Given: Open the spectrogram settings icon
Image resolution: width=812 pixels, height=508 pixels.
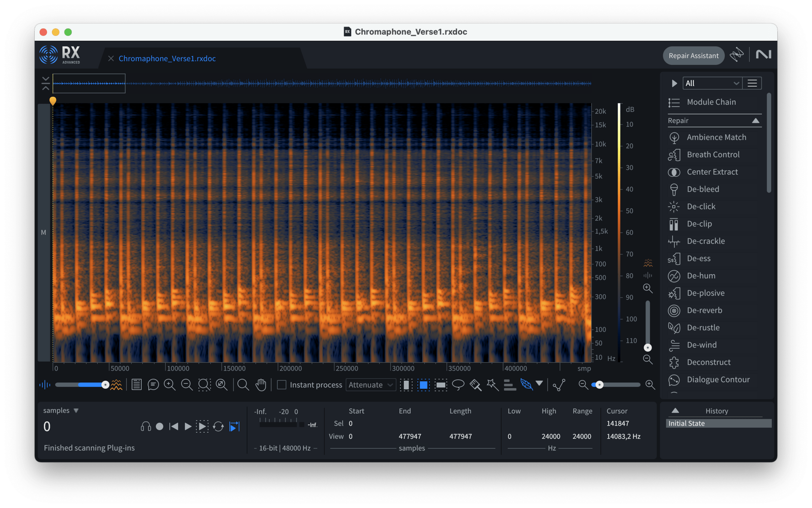Looking at the screenshot, I should (136, 385).
